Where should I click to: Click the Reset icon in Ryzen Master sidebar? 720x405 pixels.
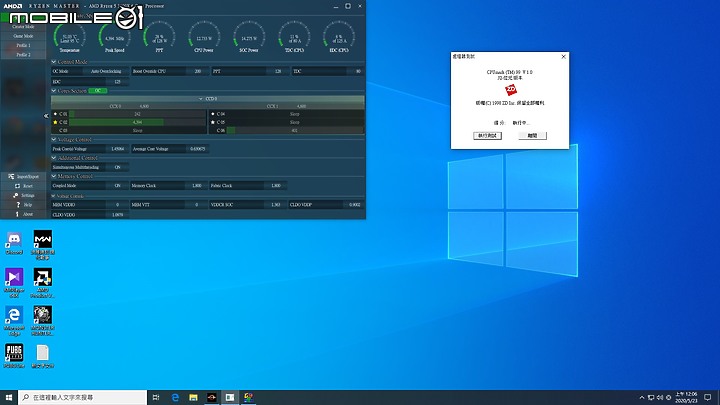[17, 186]
